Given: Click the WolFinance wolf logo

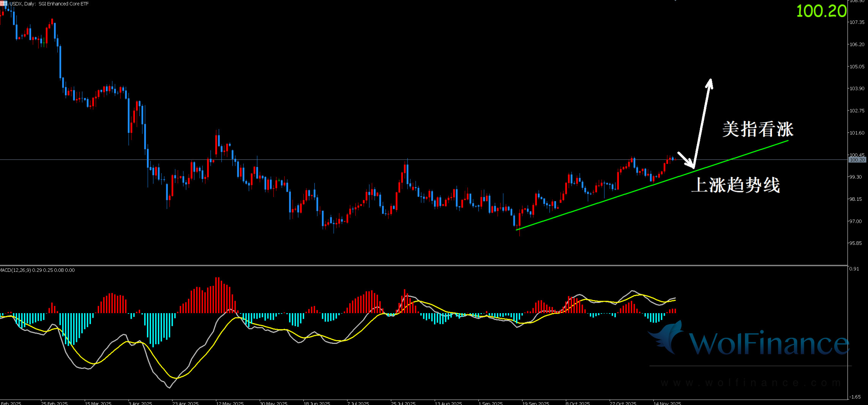Looking at the screenshot, I should point(666,337).
